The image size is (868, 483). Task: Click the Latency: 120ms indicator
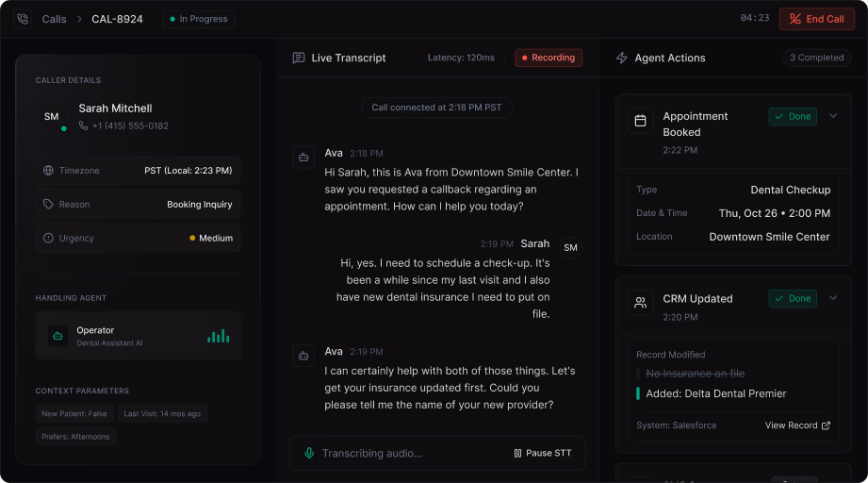point(461,58)
